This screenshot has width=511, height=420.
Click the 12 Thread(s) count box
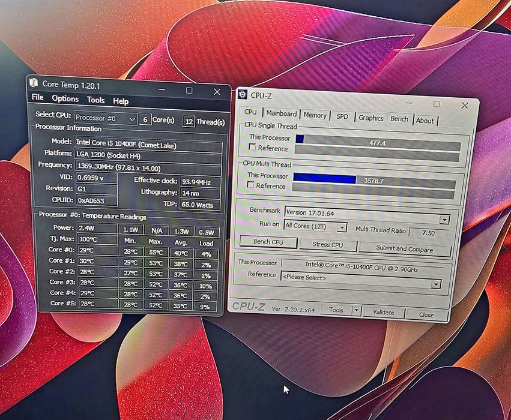(x=189, y=122)
